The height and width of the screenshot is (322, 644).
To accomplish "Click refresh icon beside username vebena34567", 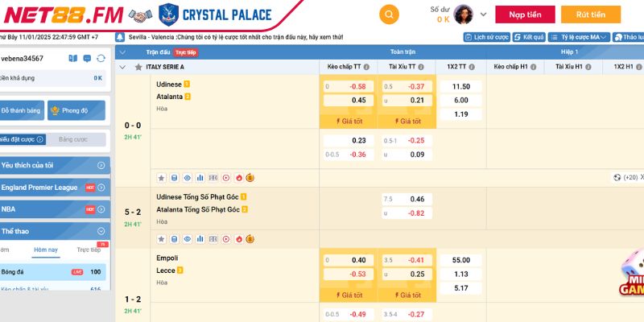I will click(101, 59).
